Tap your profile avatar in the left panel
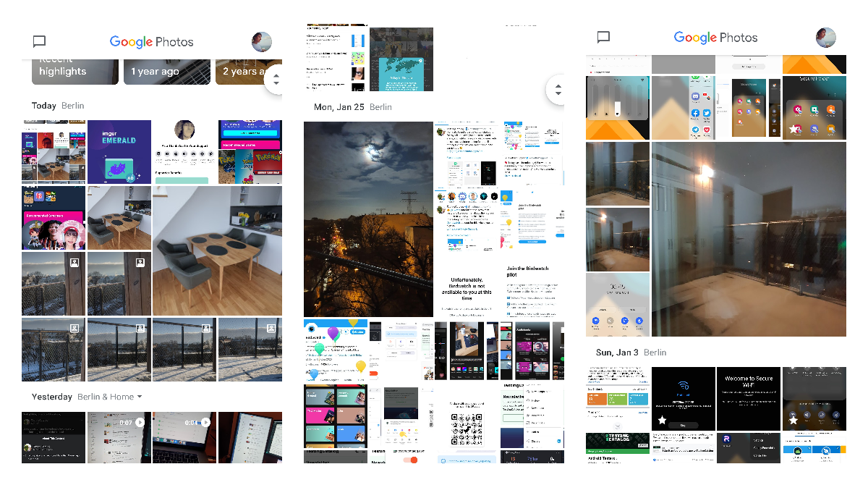The image size is (868, 485). click(x=262, y=41)
